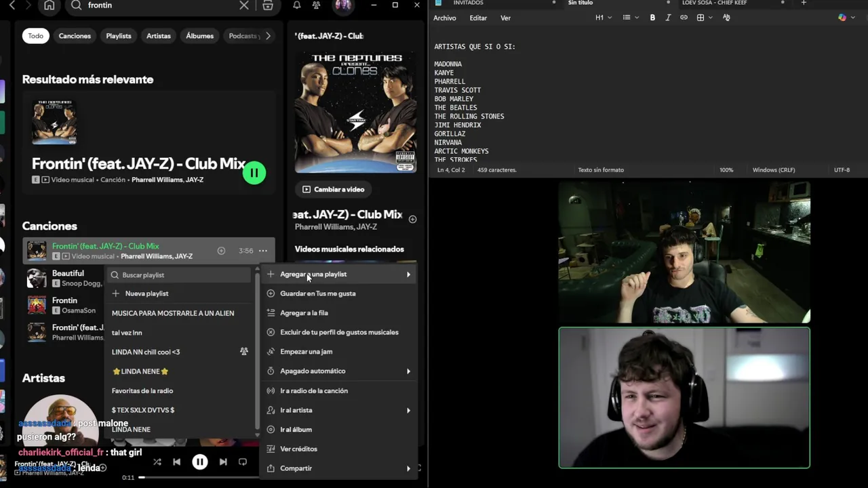The height and width of the screenshot is (488, 868).
Task: Clear the 'frontin' search text
Action: pyautogui.click(x=244, y=5)
